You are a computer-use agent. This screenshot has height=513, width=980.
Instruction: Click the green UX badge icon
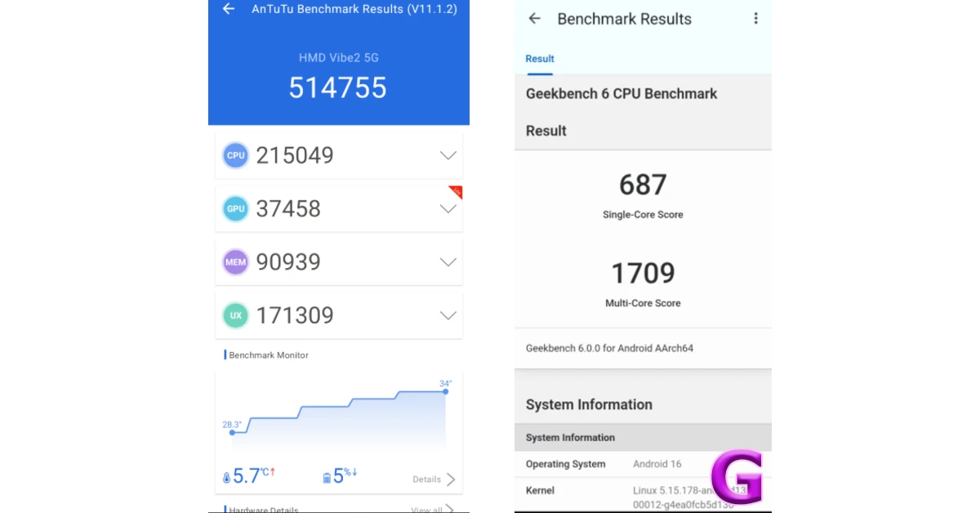[236, 315]
